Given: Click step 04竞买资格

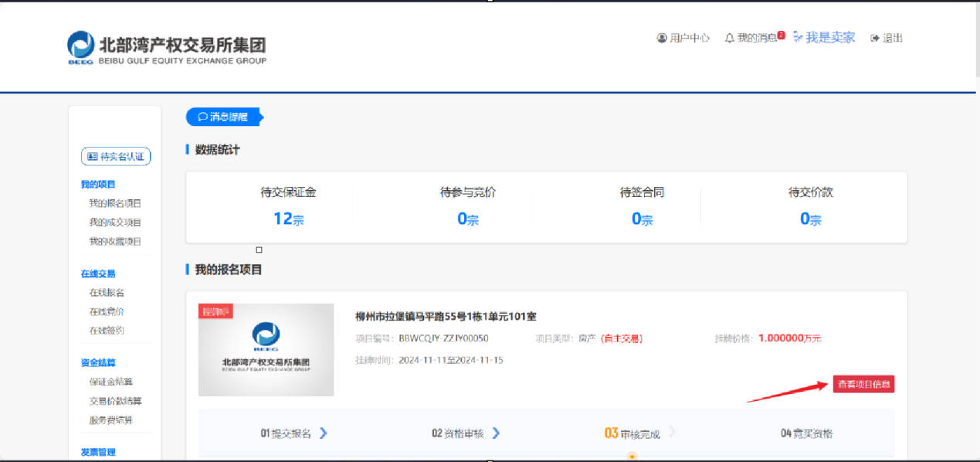Looking at the screenshot, I should click(807, 433).
